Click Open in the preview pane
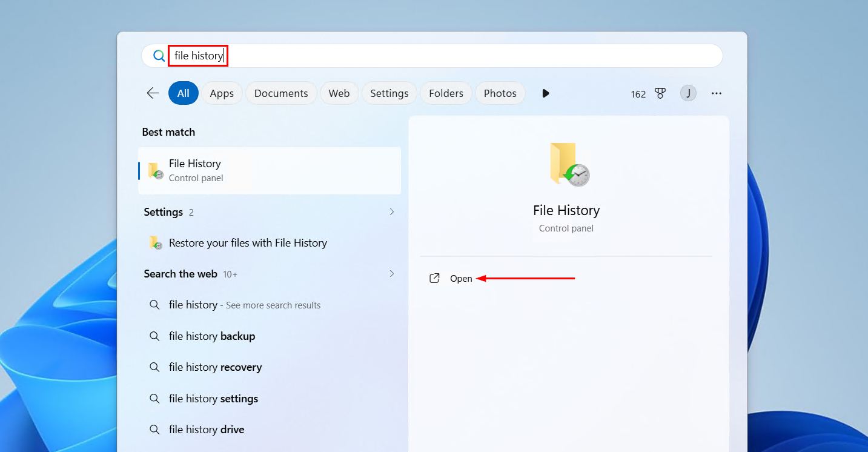The width and height of the screenshot is (868, 452). pos(461,279)
